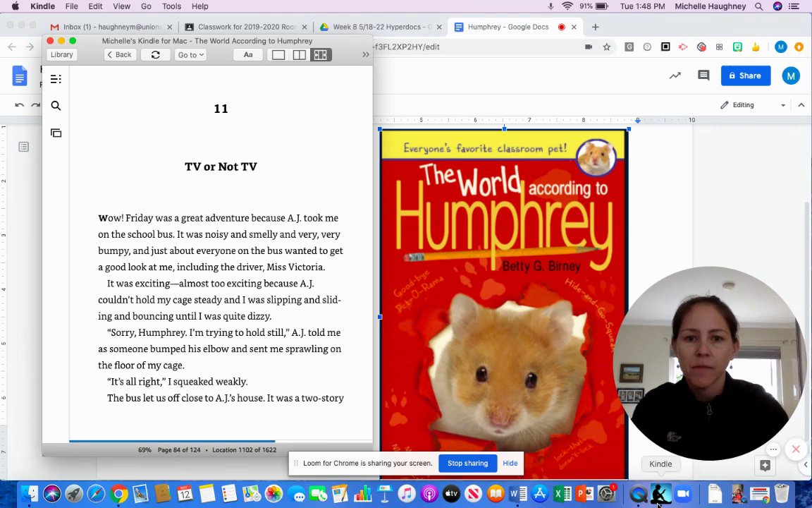Open the Editing mode dropdown
The height and width of the screenshot is (508, 812).
753,104
